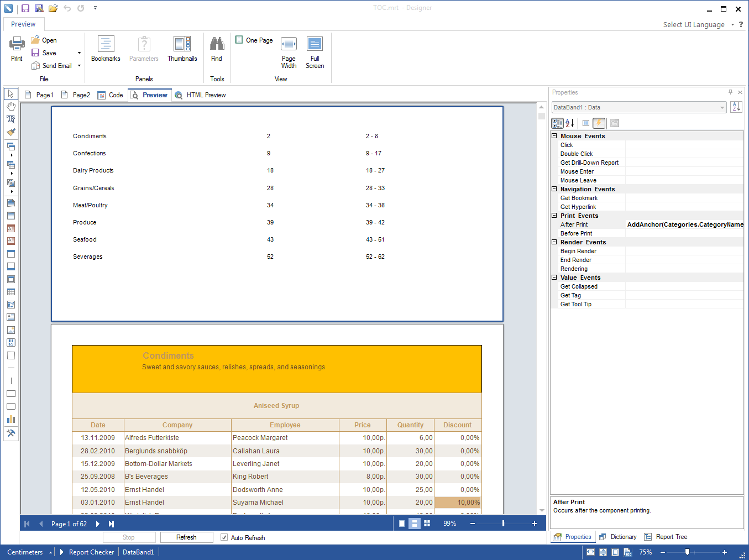Toggle One Page view mode
This screenshot has height=560, width=749.
click(x=254, y=40)
